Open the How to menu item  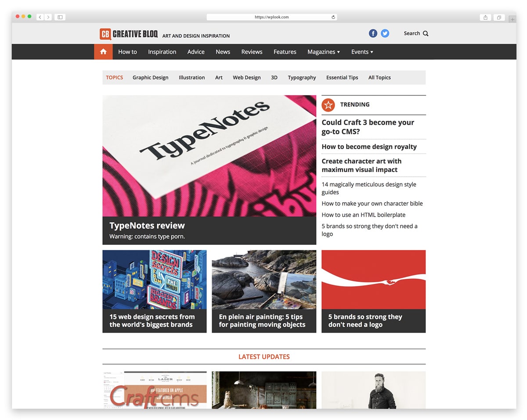pyautogui.click(x=127, y=52)
